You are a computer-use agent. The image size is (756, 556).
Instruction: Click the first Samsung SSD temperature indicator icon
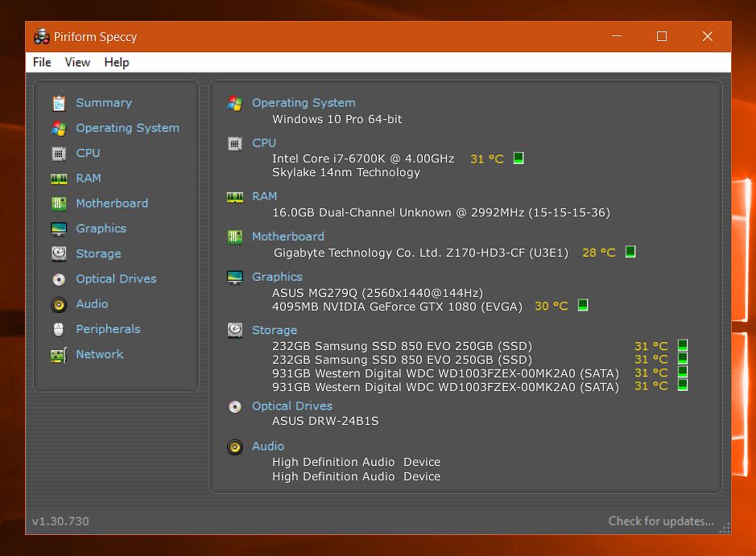(683, 345)
